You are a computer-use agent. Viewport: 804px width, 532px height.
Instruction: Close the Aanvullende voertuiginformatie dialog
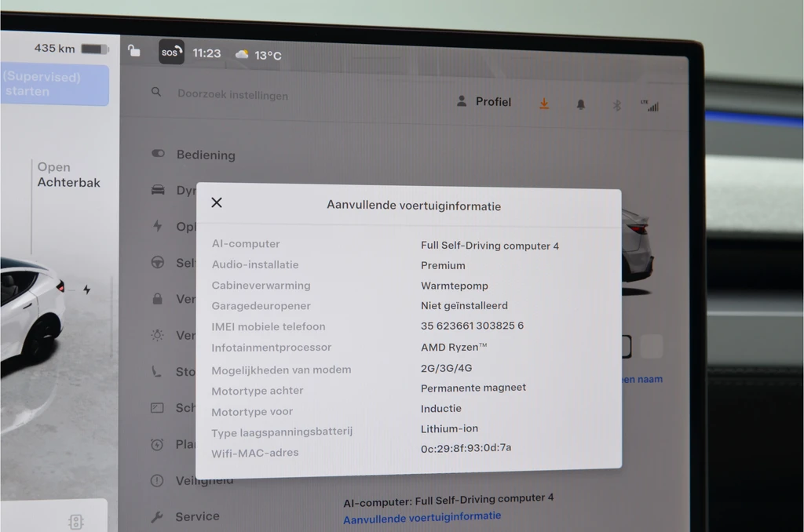point(217,202)
